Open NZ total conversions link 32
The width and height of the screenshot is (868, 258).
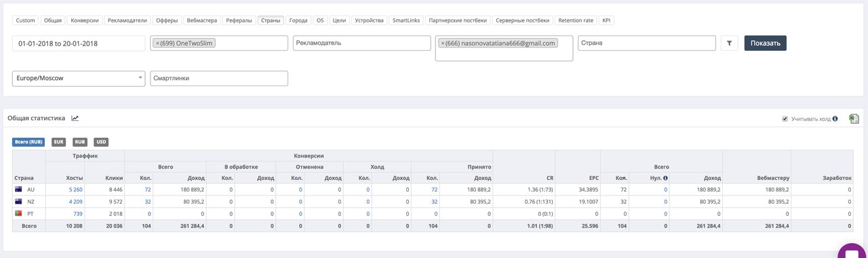coord(147,202)
